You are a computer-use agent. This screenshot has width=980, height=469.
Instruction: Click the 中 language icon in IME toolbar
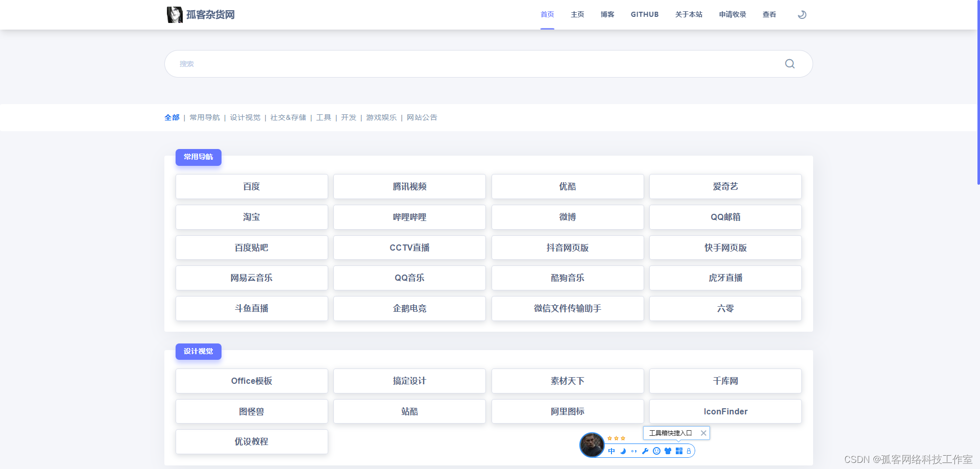611,451
